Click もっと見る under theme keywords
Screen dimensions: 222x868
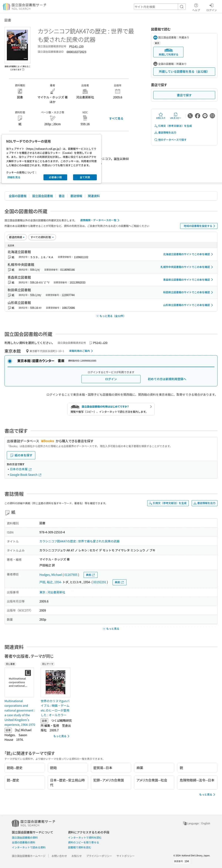[207, 795]
